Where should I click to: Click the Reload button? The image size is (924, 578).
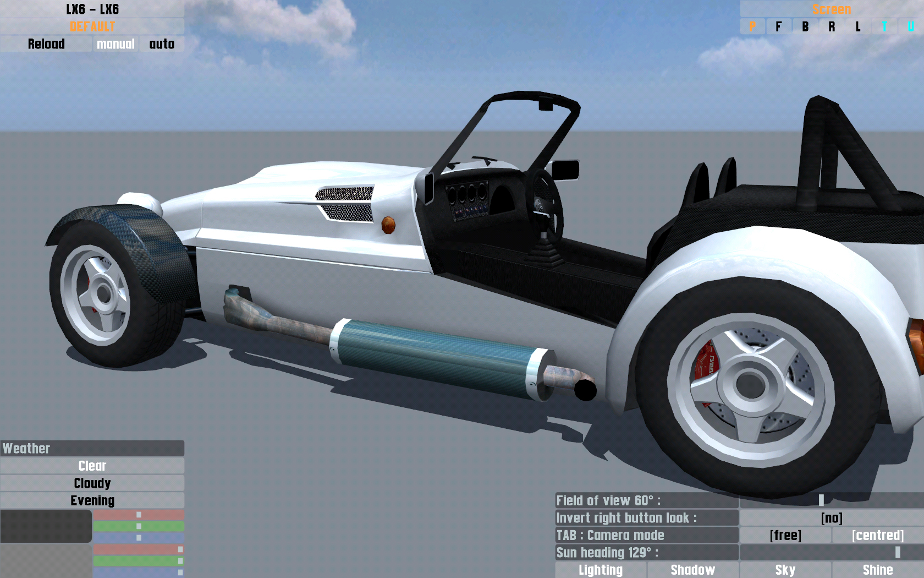click(x=46, y=44)
